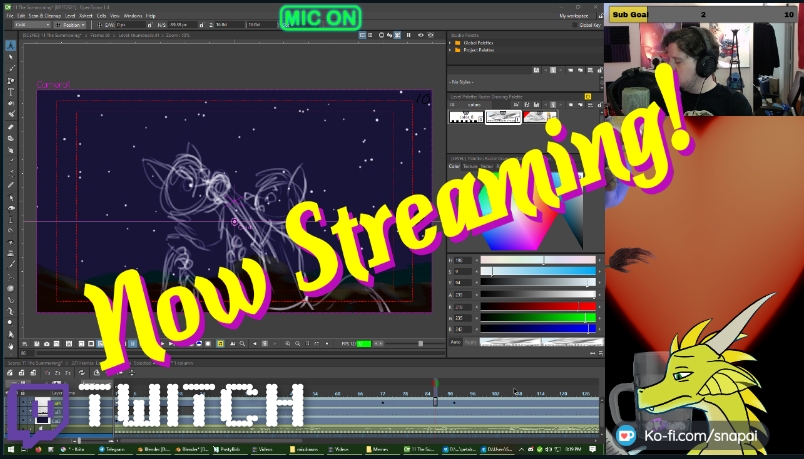
Task: Click the viewer snapshot camera icon
Action: [46, 344]
